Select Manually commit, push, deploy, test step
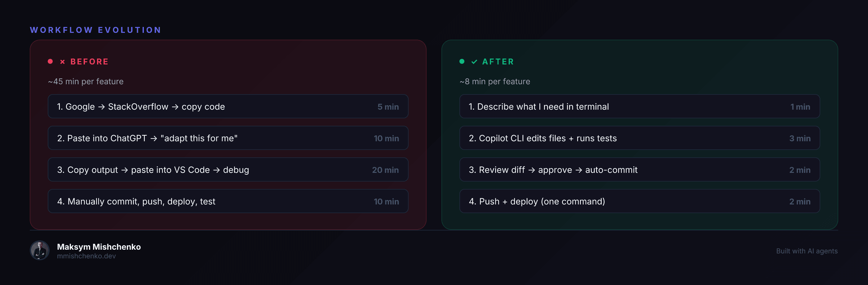The image size is (868, 285). 228,201
